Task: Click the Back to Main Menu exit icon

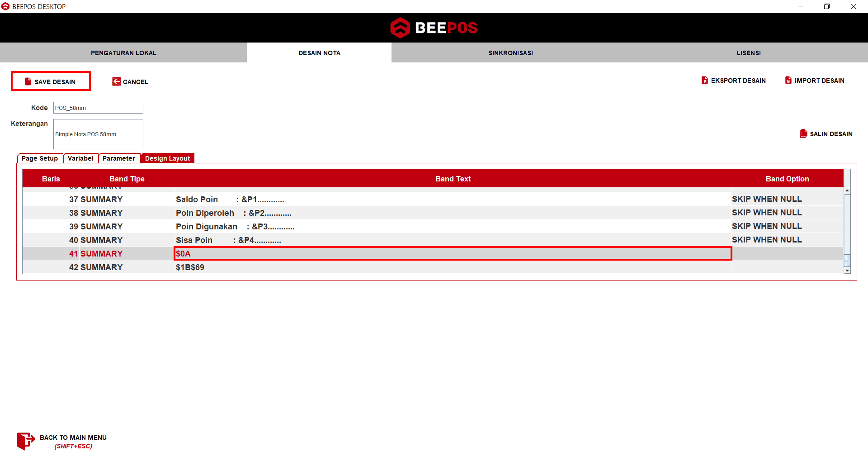Action: pos(25,441)
